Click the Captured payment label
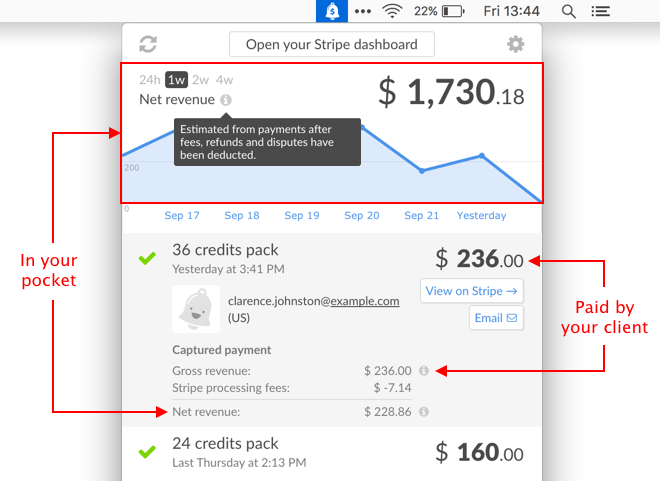The width and height of the screenshot is (660, 481). (x=221, y=350)
